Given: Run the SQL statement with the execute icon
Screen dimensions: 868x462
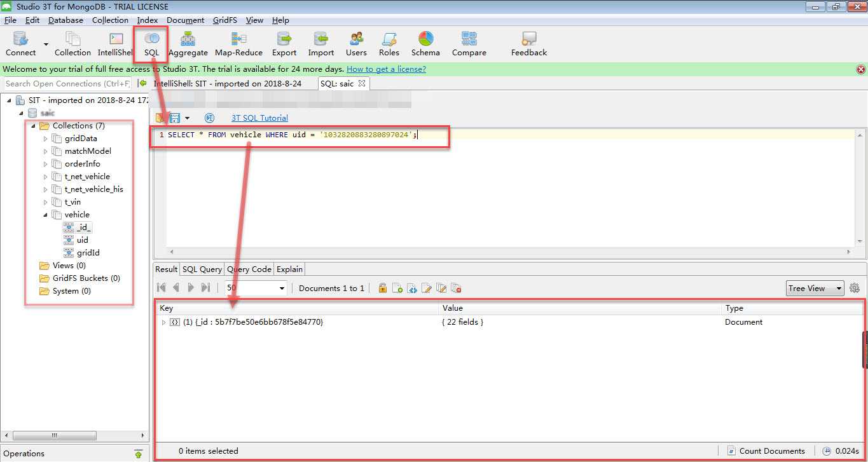Looking at the screenshot, I should (x=209, y=118).
